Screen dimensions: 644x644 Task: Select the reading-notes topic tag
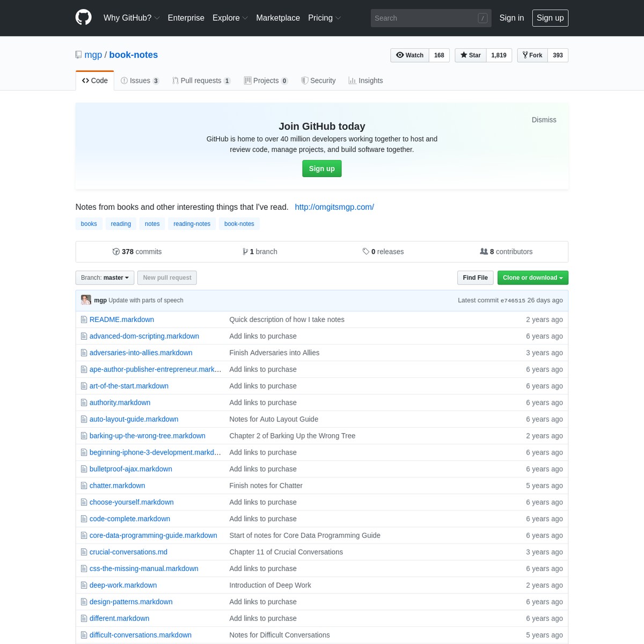(192, 224)
